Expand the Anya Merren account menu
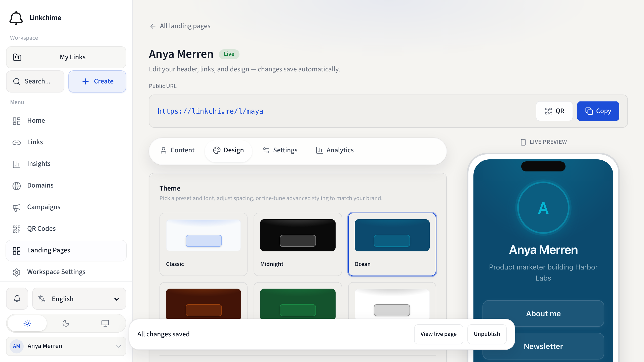Image resolution: width=644 pixels, height=362 pixels. coord(66,346)
